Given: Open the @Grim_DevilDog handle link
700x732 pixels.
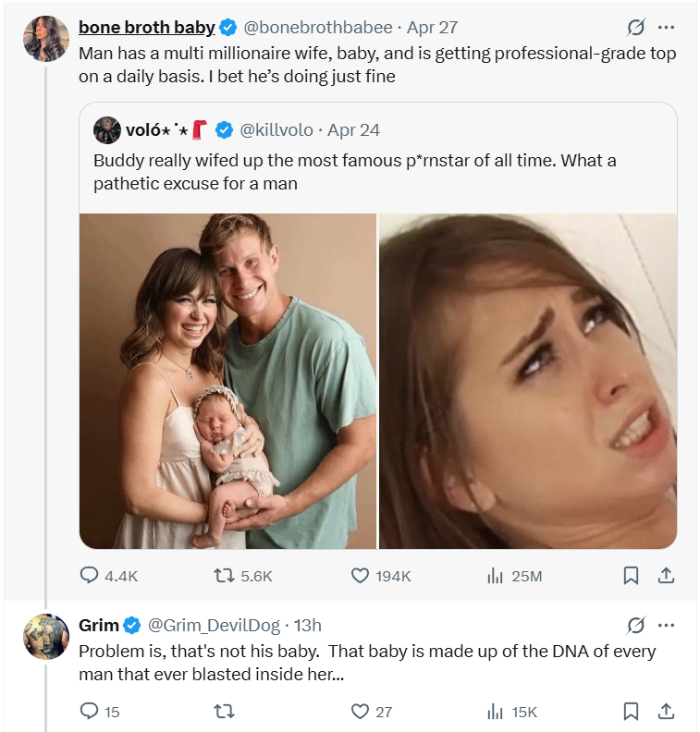Looking at the screenshot, I should 215,626.
